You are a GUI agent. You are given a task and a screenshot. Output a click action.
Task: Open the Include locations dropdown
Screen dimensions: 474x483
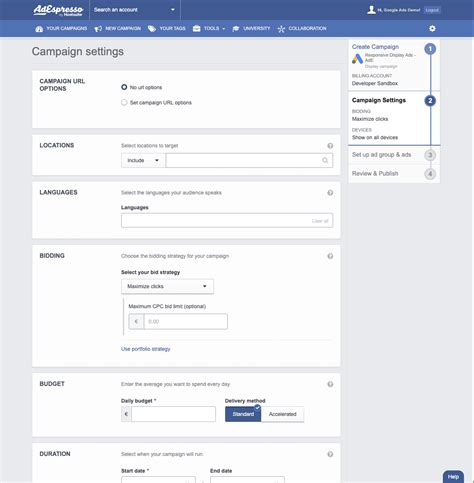pyautogui.click(x=143, y=160)
